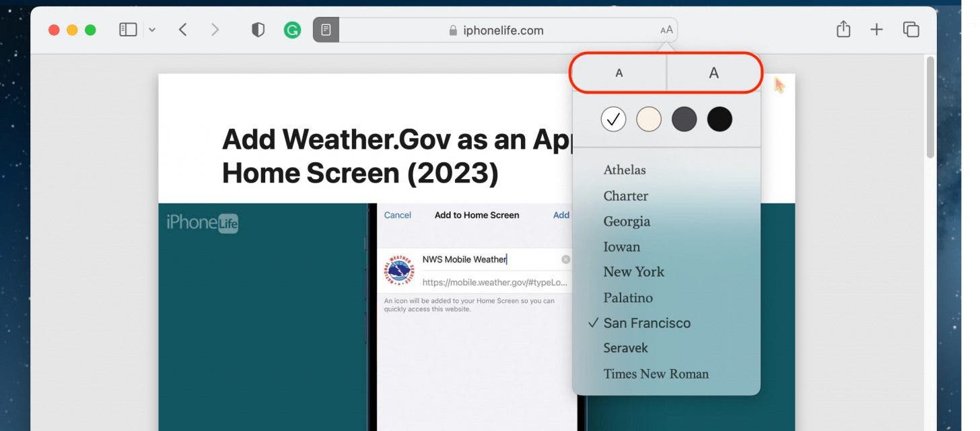Pick the dark gray background swatch
Viewport: 980px width, 431px height.
[684, 120]
